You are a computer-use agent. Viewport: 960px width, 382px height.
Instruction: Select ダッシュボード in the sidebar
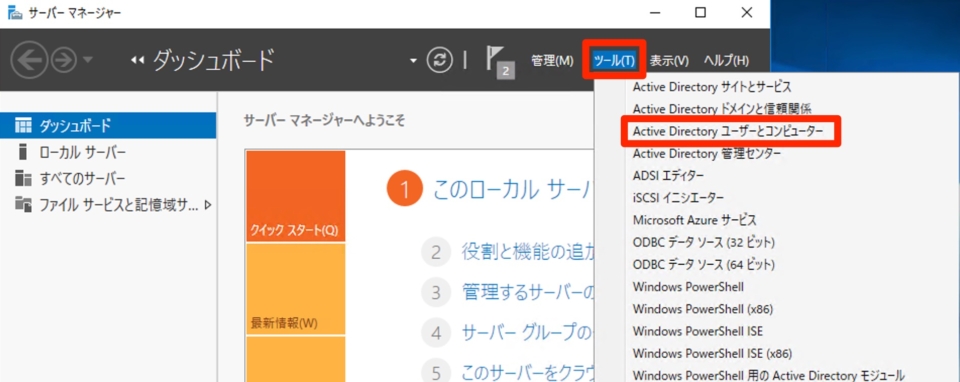point(108,125)
